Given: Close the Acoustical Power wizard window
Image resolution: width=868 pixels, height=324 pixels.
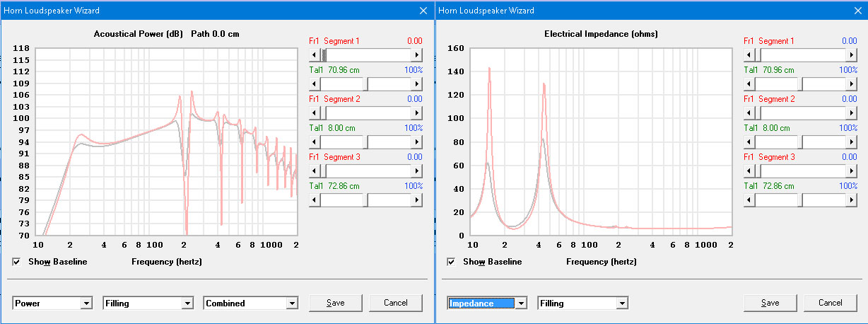Looking at the screenshot, I should (x=423, y=11).
